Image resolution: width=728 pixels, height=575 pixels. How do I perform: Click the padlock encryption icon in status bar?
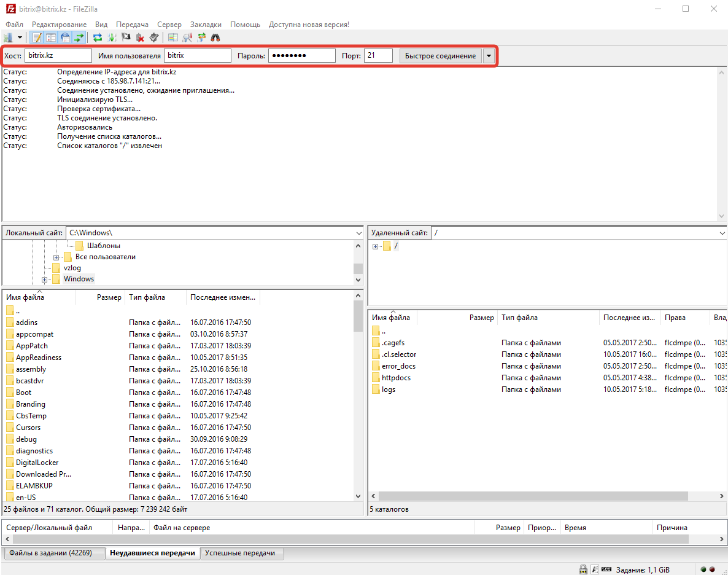pyautogui.click(x=583, y=569)
